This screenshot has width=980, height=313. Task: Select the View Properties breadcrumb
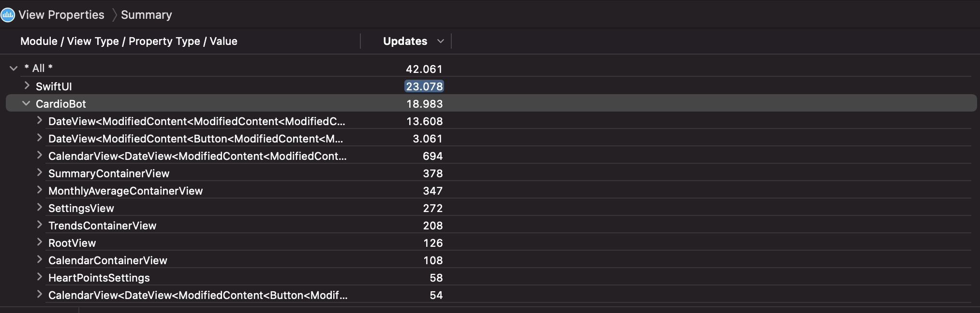[x=61, y=15]
